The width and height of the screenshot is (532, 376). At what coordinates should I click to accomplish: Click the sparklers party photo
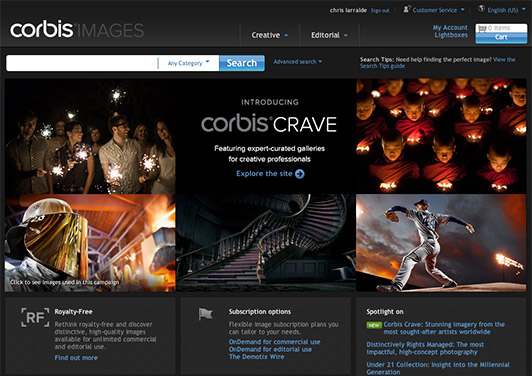click(90, 136)
